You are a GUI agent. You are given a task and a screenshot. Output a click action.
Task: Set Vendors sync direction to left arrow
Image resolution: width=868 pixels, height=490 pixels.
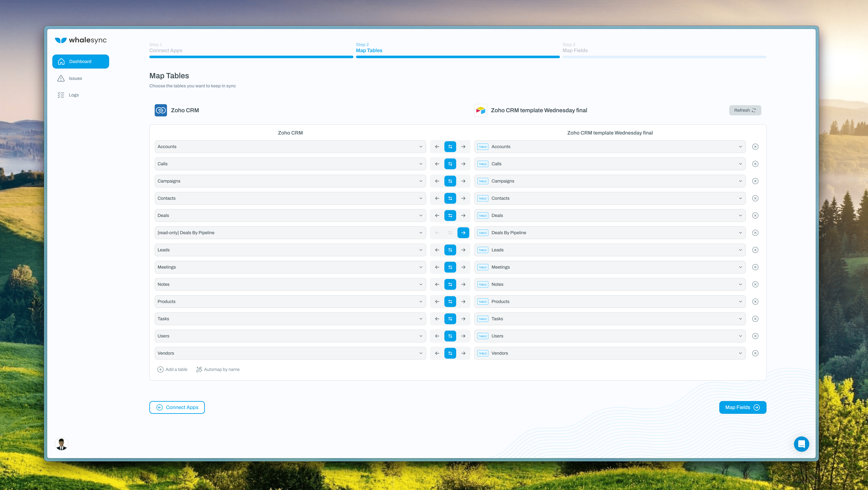pos(437,353)
